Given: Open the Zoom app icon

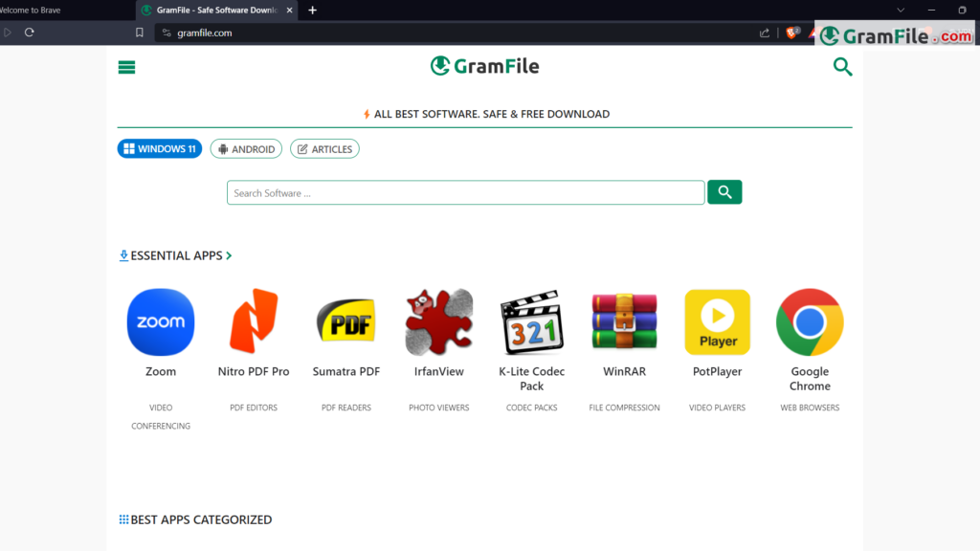Looking at the screenshot, I should 161,322.
